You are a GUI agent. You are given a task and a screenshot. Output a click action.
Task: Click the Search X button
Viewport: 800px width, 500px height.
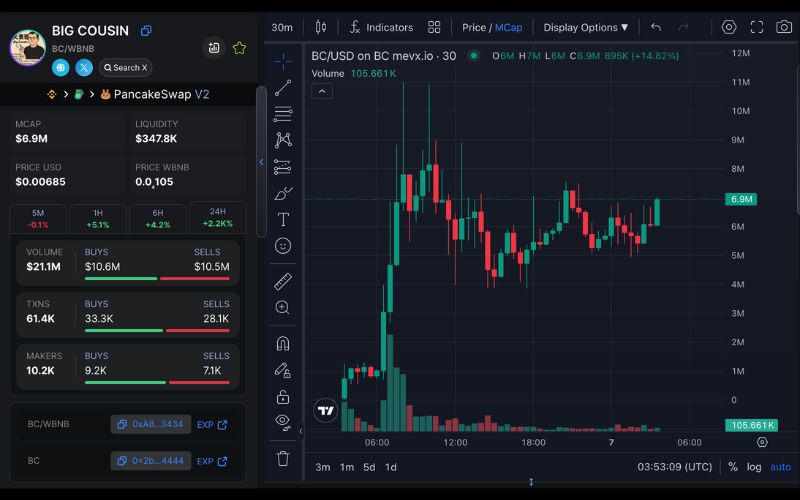(x=126, y=67)
